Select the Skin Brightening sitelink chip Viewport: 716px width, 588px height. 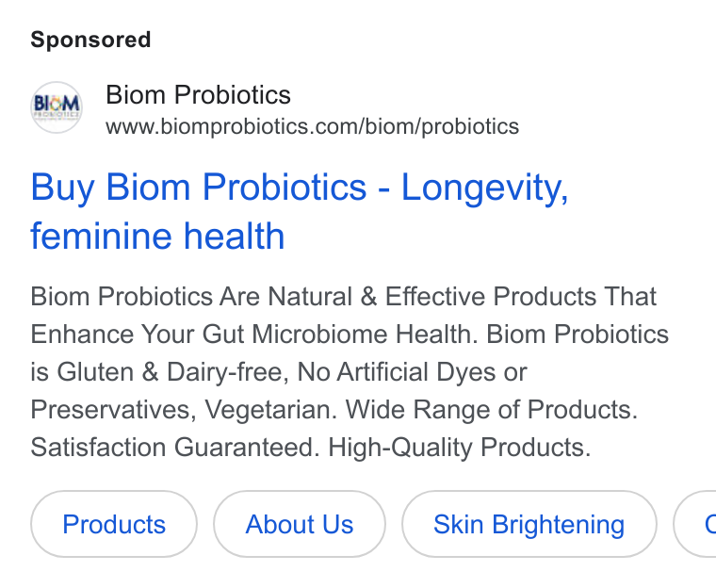coord(529,524)
